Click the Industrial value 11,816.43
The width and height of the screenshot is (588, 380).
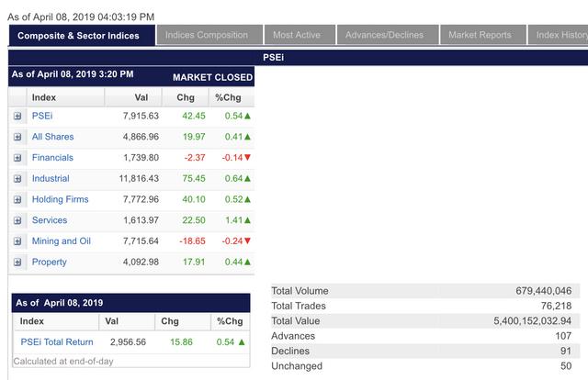[x=139, y=178]
